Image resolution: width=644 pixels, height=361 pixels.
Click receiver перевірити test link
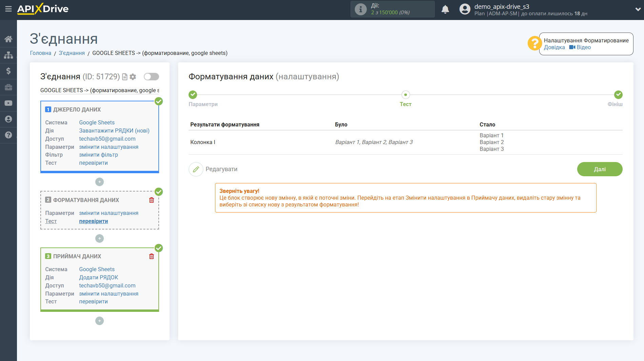click(93, 301)
